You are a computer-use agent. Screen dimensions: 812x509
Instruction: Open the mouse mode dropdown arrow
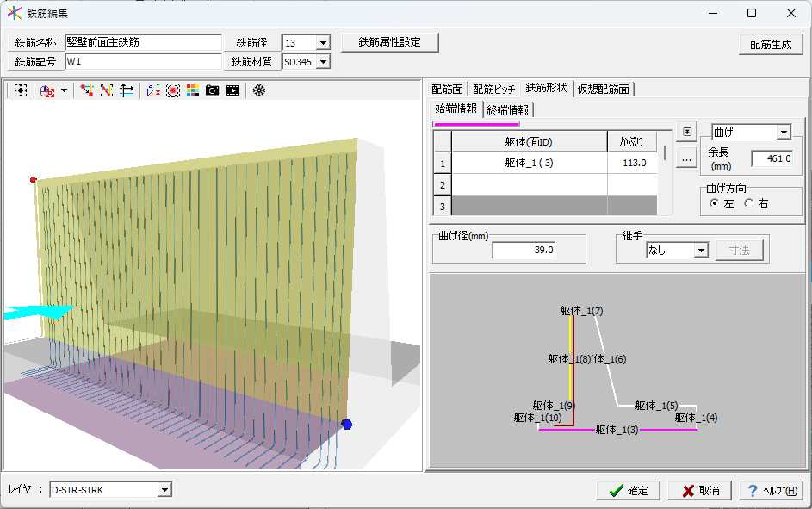[x=65, y=90]
